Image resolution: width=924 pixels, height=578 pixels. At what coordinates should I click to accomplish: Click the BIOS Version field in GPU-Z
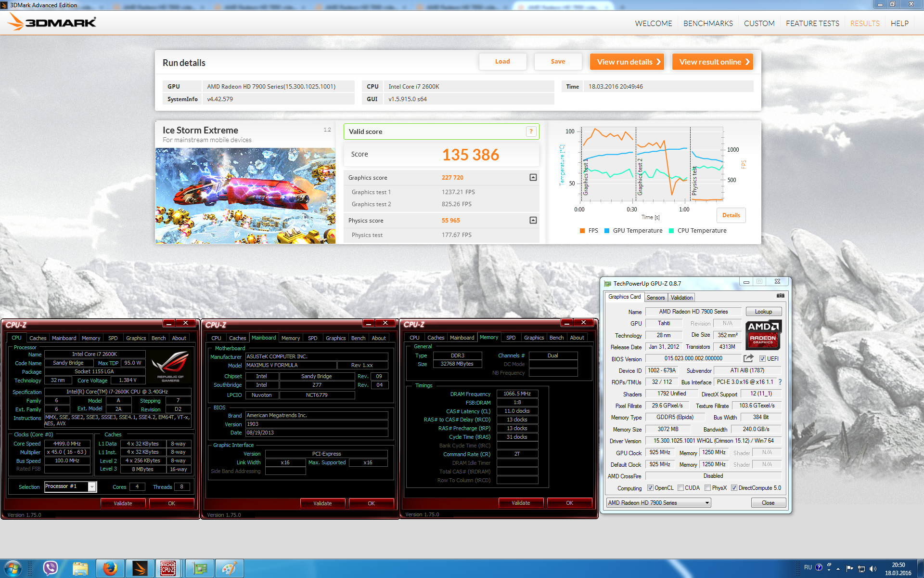693,358
